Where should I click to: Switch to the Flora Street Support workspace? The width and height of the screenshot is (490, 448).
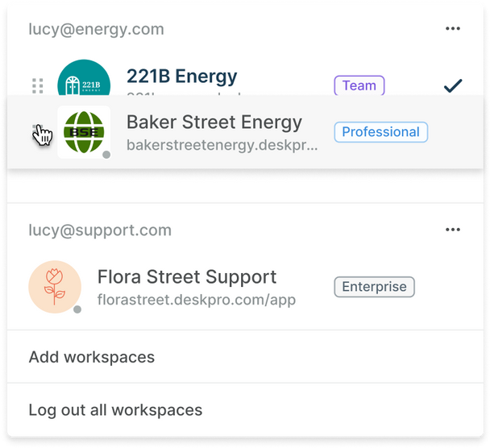pos(187,277)
